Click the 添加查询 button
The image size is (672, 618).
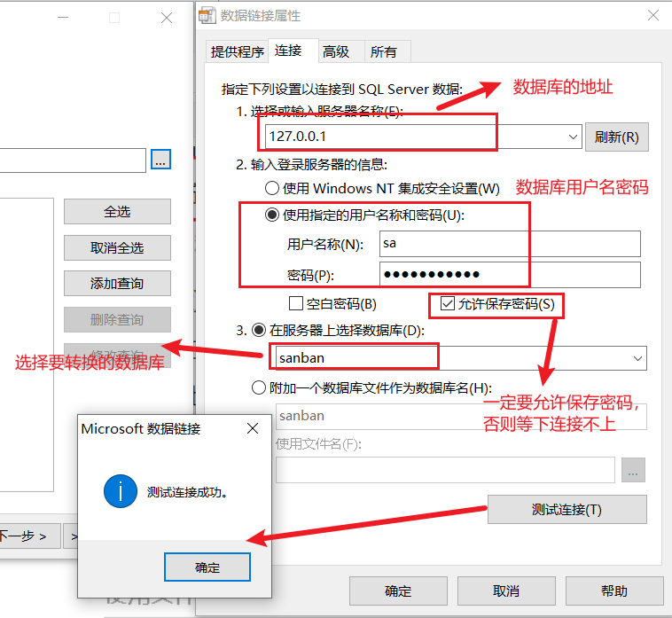pyautogui.click(x=117, y=283)
